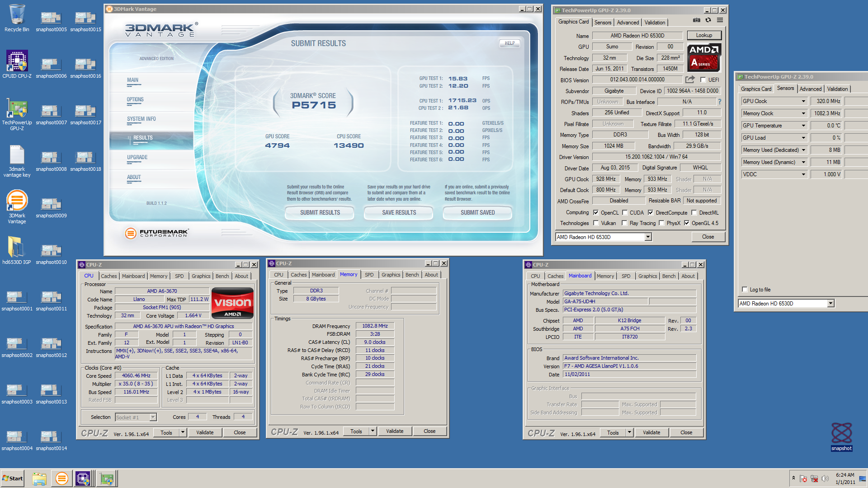The height and width of the screenshot is (488, 868).
Task: Toggle the Ray Tracing checkbox
Action: (x=624, y=223)
